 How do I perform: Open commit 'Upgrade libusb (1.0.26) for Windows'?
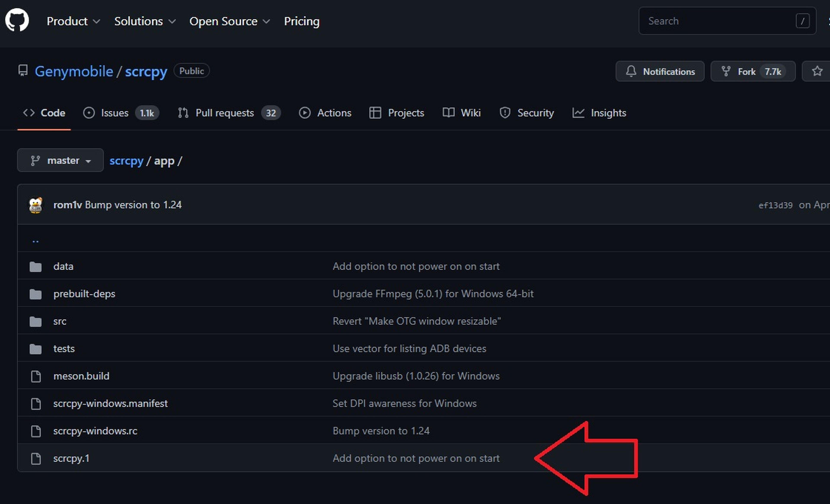point(416,376)
